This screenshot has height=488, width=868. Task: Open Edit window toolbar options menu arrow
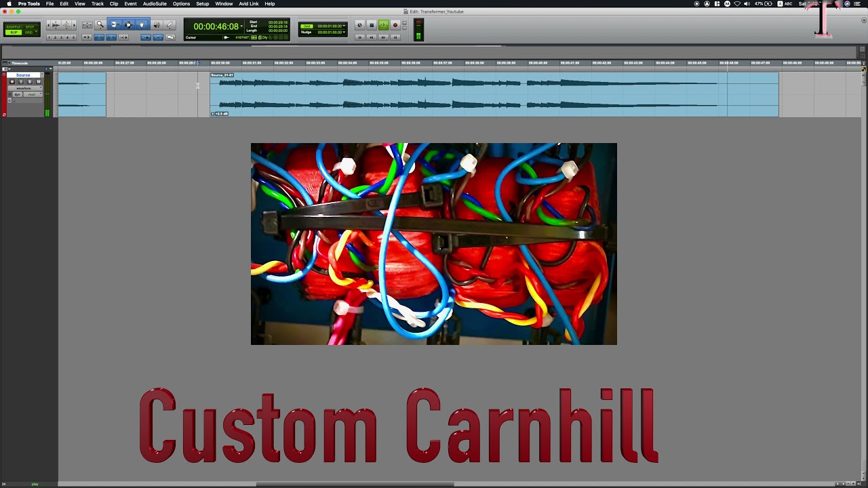[863, 20]
